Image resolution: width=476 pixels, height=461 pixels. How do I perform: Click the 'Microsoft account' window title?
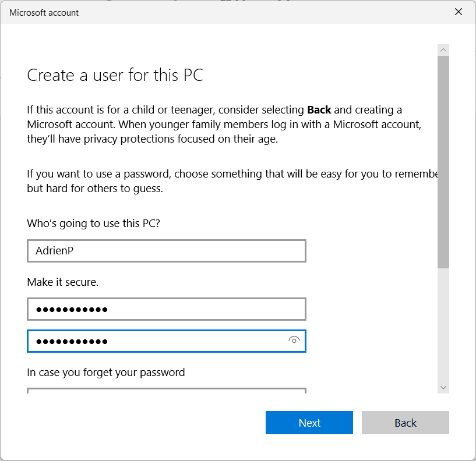(x=44, y=13)
